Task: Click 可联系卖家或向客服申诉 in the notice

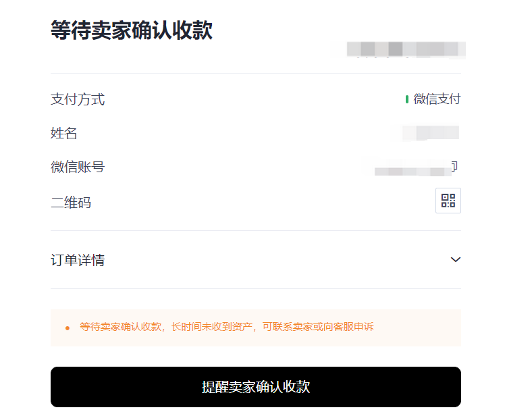Action: 317,327
